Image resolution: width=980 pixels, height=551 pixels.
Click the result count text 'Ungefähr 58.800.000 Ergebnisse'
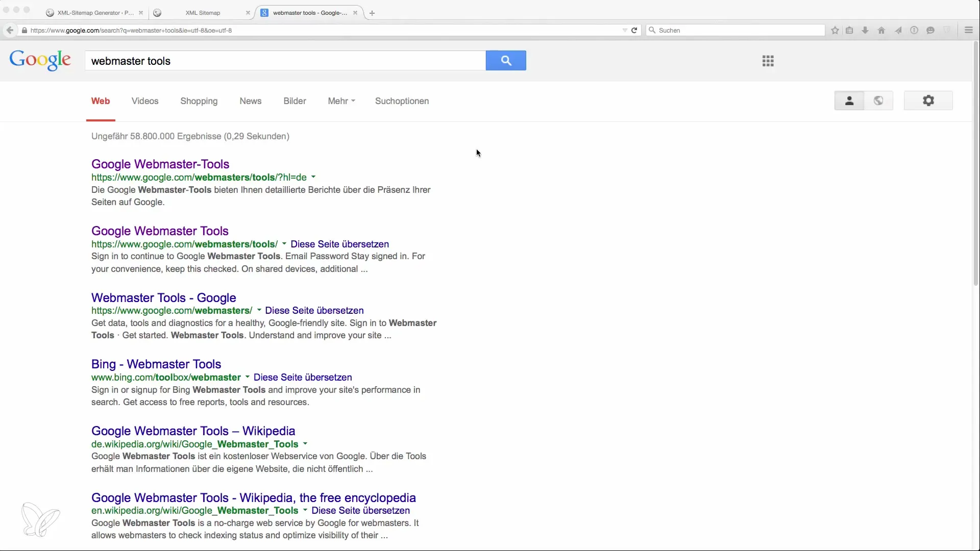point(156,136)
